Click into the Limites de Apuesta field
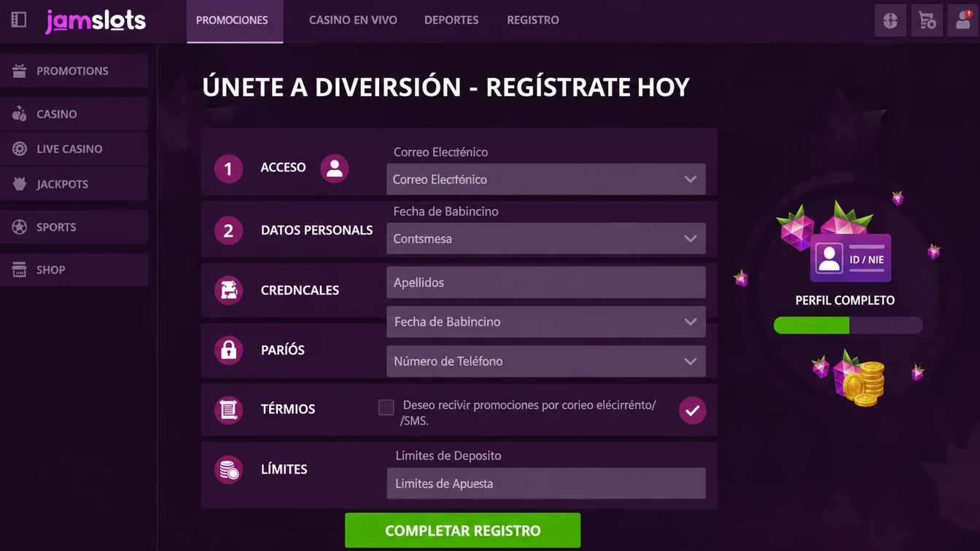980x551 pixels. (546, 483)
